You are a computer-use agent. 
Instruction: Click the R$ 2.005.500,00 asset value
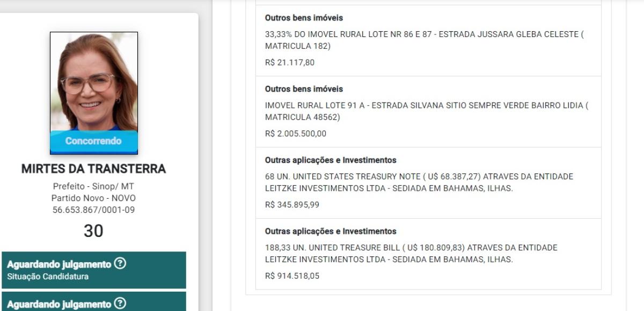click(x=296, y=134)
